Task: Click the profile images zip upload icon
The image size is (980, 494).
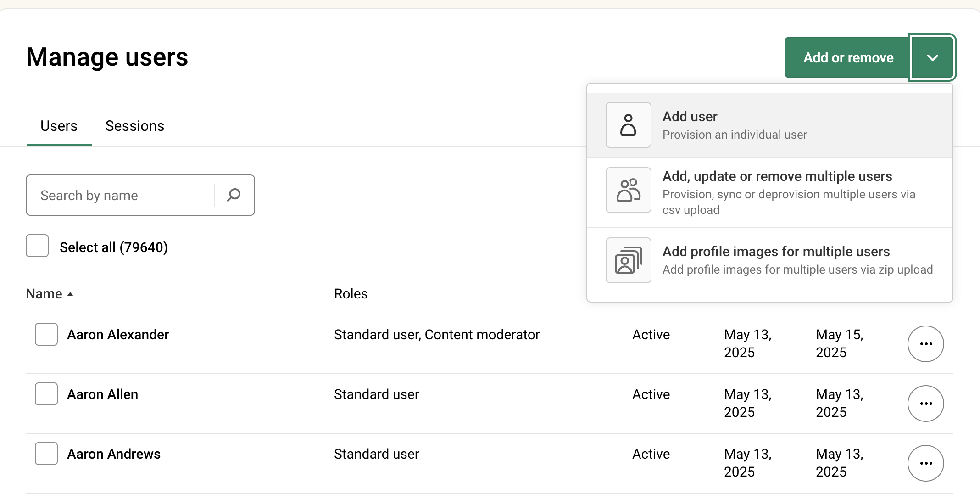Action: coord(628,260)
